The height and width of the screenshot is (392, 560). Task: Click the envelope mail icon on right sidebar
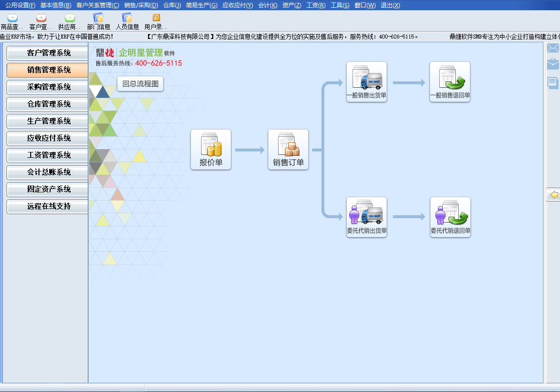pyautogui.click(x=553, y=48)
